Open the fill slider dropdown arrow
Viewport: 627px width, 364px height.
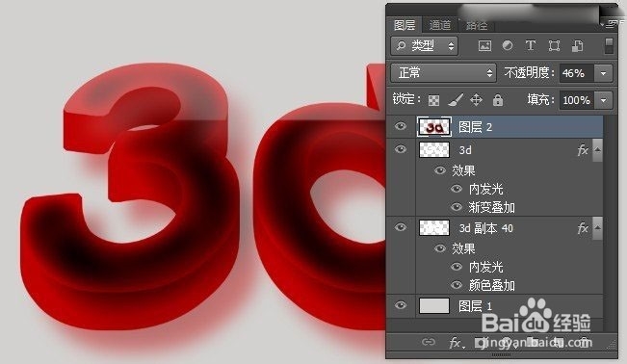click(604, 100)
